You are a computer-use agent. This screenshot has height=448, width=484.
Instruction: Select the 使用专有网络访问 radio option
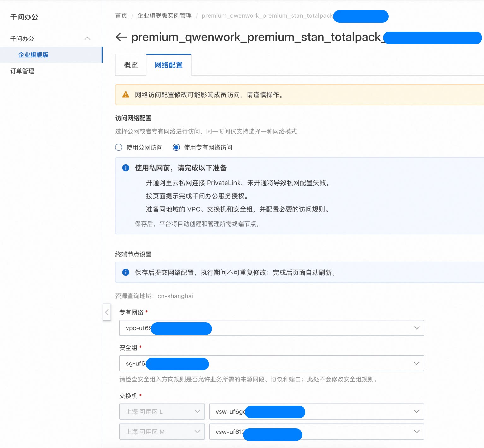(x=176, y=147)
